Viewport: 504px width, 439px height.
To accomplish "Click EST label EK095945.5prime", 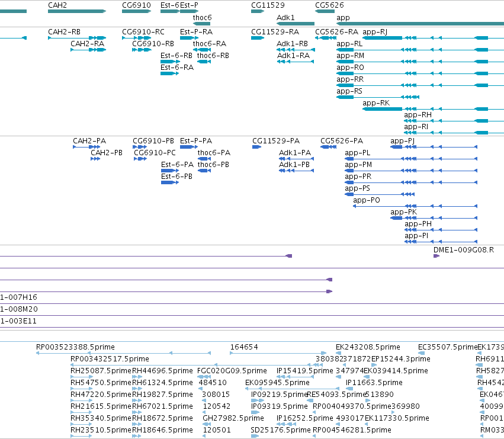I will pos(277,383).
